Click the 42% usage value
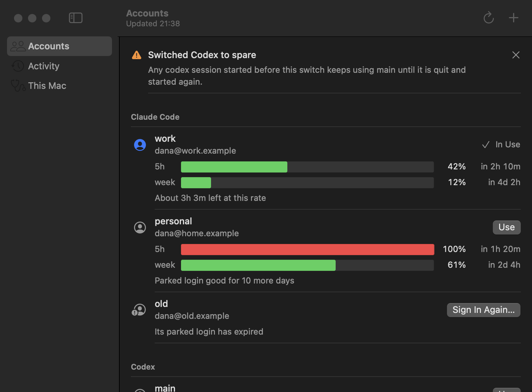532x392 pixels. tap(457, 167)
